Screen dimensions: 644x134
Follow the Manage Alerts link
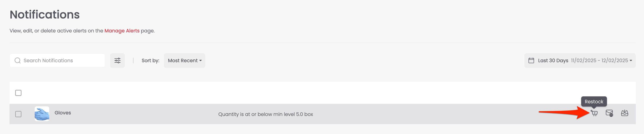[122, 31]
